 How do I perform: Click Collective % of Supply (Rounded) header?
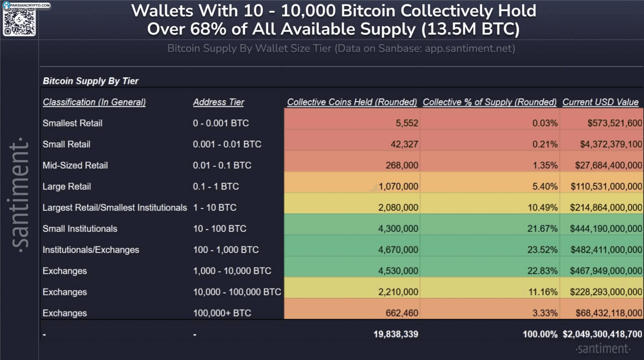489,102
